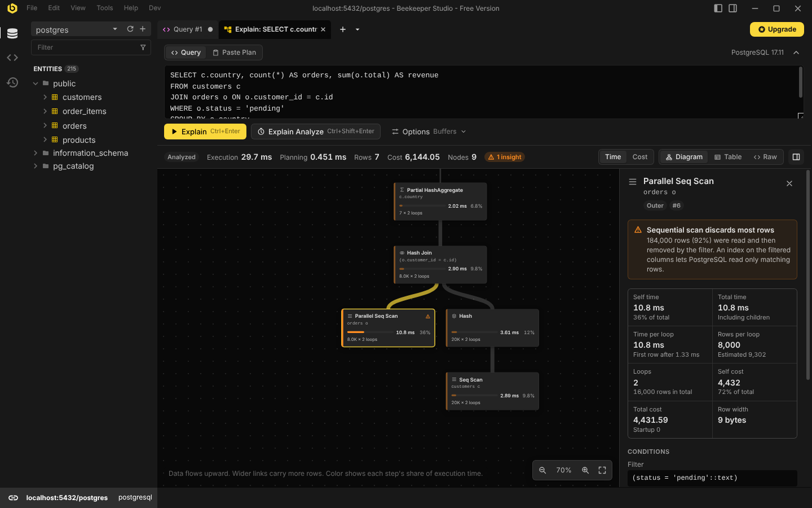Close the Explain SELECT tab
This screenshot has width=812, height=508.
pyautogui.click(x=323, y=29)
